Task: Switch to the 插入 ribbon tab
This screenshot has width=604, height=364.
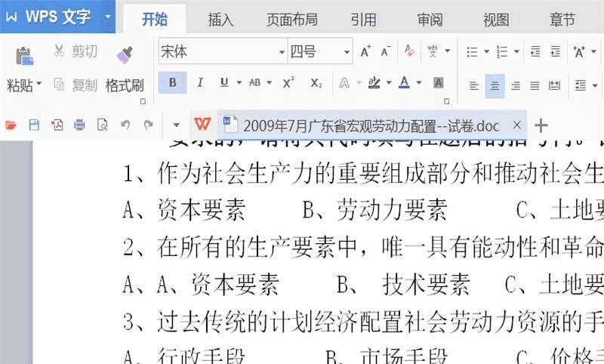Action: [220, 20]
